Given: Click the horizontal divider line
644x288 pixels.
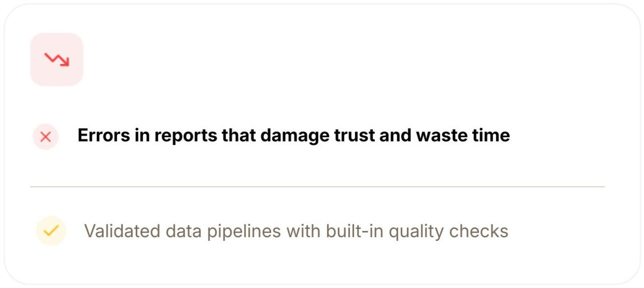Looking at the screenshot, I should pos(317,186).
